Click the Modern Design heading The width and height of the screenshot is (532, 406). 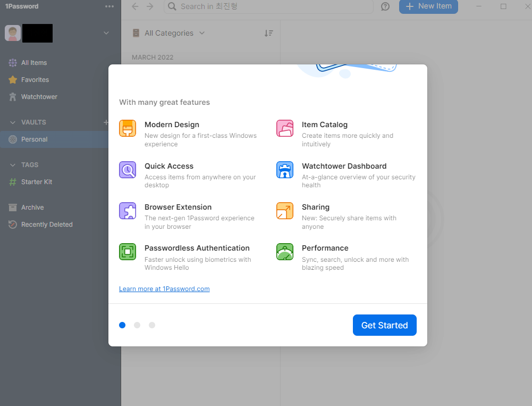tap(172, 125)
